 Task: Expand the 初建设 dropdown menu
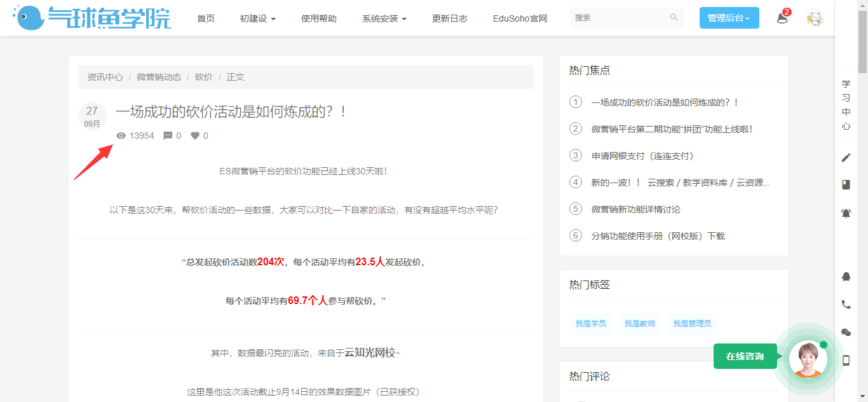point(257,18)
